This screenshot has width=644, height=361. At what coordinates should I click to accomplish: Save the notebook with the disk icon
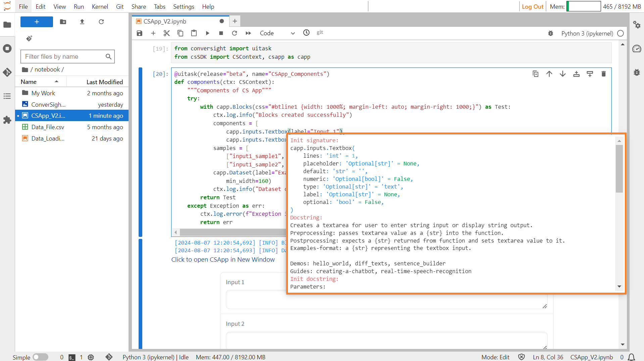[140, 33]
